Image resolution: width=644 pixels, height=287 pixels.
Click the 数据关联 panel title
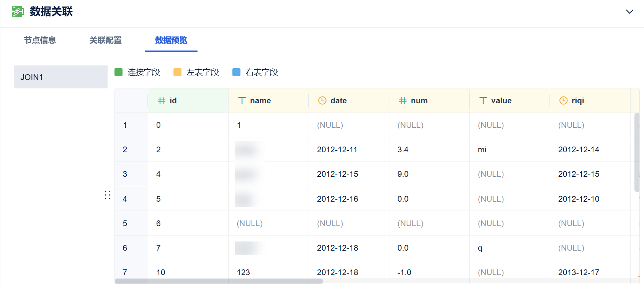[51, 11]
